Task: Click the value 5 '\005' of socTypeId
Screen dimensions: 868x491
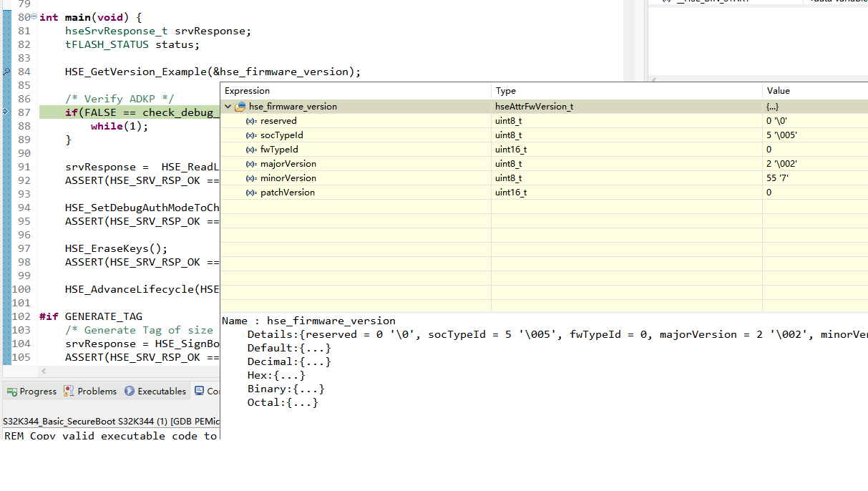Action: [x=781, y=135]
